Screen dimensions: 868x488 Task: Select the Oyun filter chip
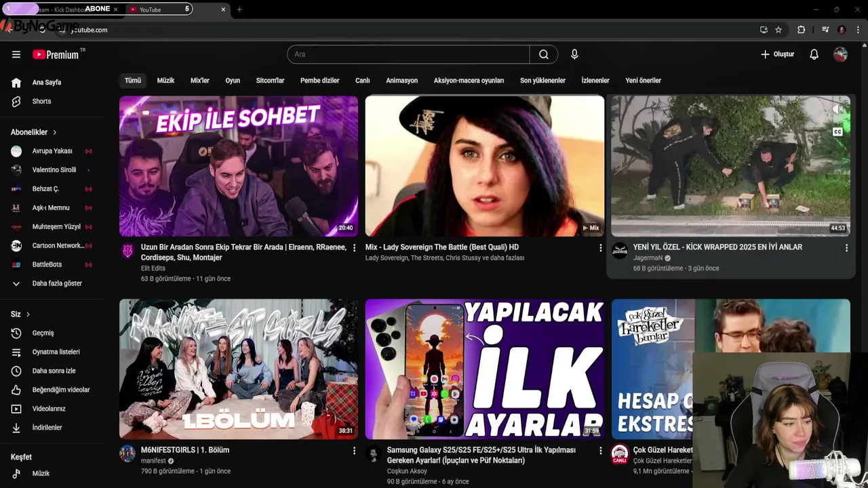[x=233, y=80]
